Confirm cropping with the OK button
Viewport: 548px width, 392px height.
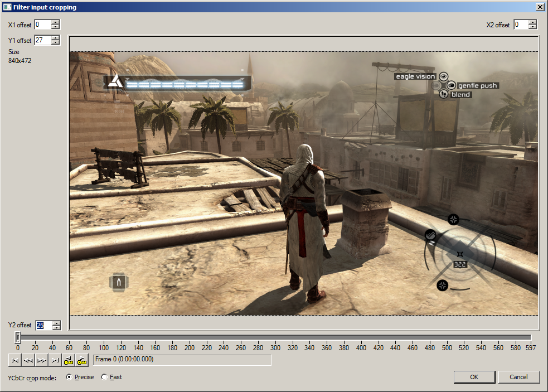[x=474, y=377]
